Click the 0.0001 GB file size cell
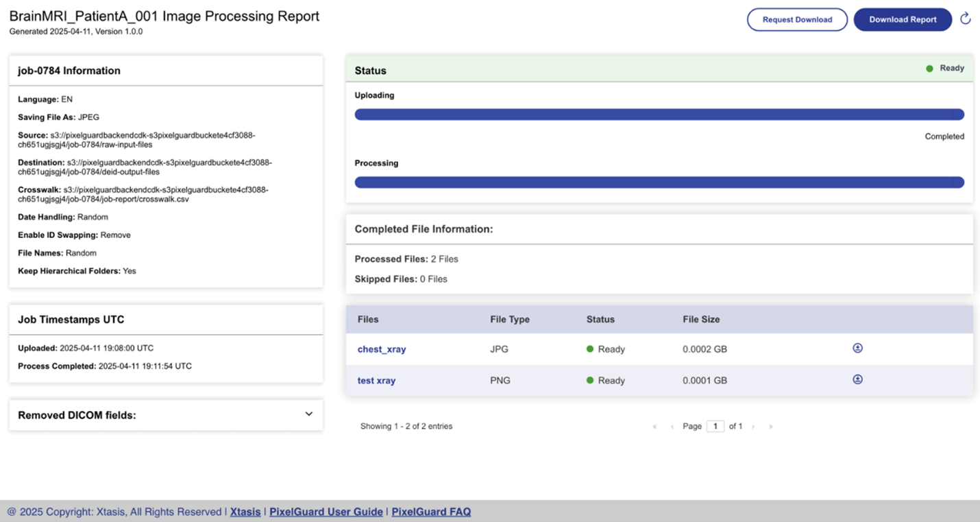980x522 pixels. [x=705, y=381]
